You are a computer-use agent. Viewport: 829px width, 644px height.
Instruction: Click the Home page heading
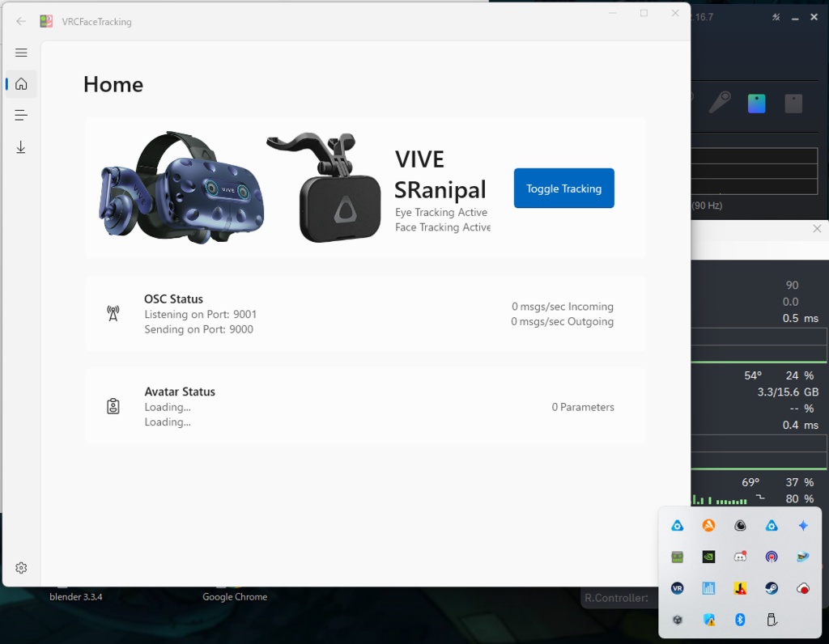pos(113,84)
